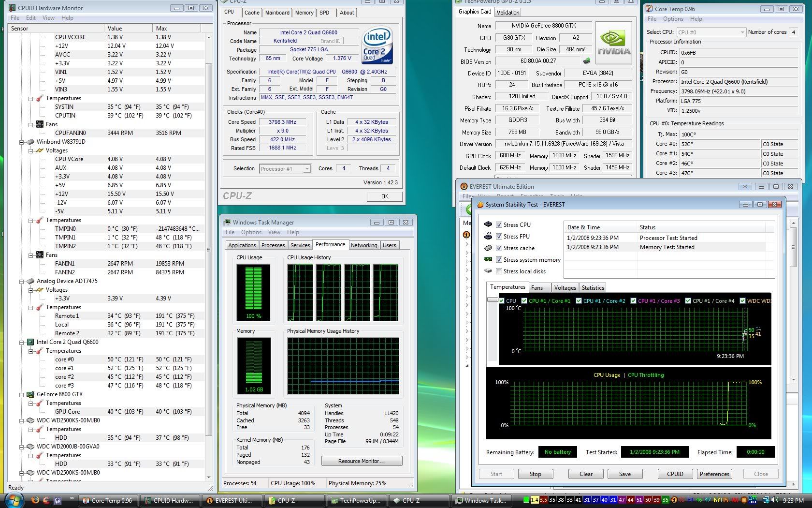Viewport: 812px width, 508px height.
Task: Collapse Analog Device ADT7475 tree node
Action: 21,282
